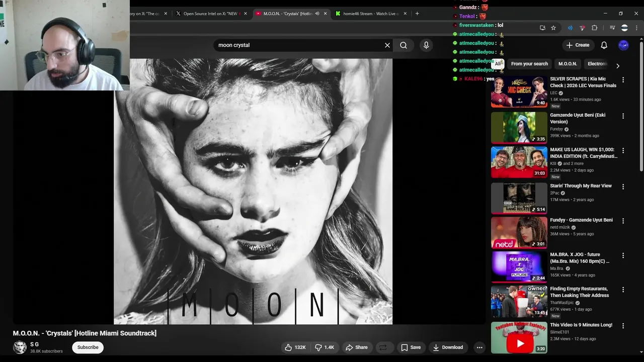
Task: Select the Electronic filter chip
Action: (x=598, y=64)
